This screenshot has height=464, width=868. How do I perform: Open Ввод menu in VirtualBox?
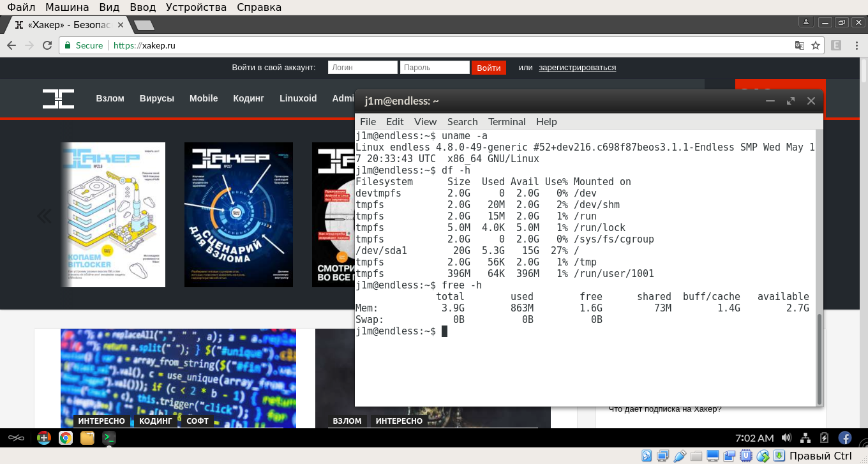pos(143,8)
